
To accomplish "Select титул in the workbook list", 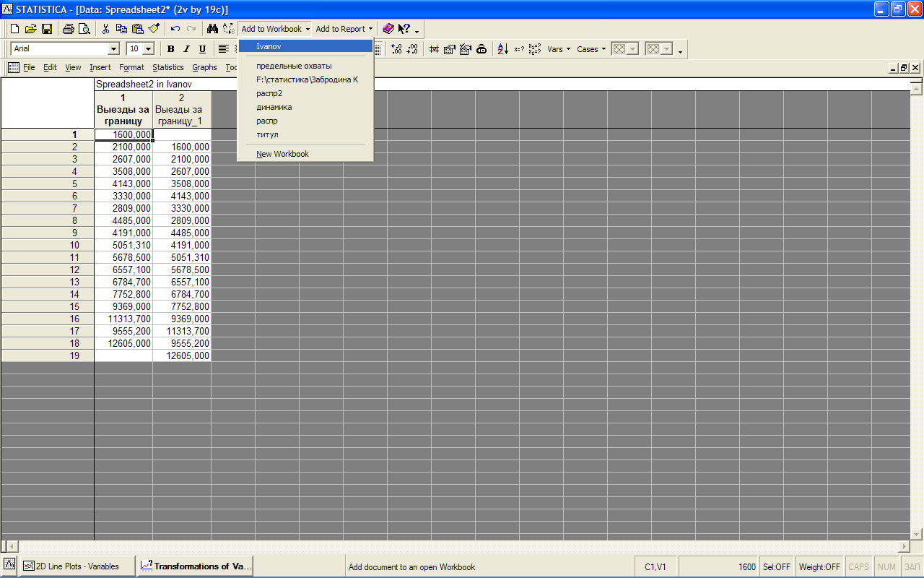I will (305, 134).
